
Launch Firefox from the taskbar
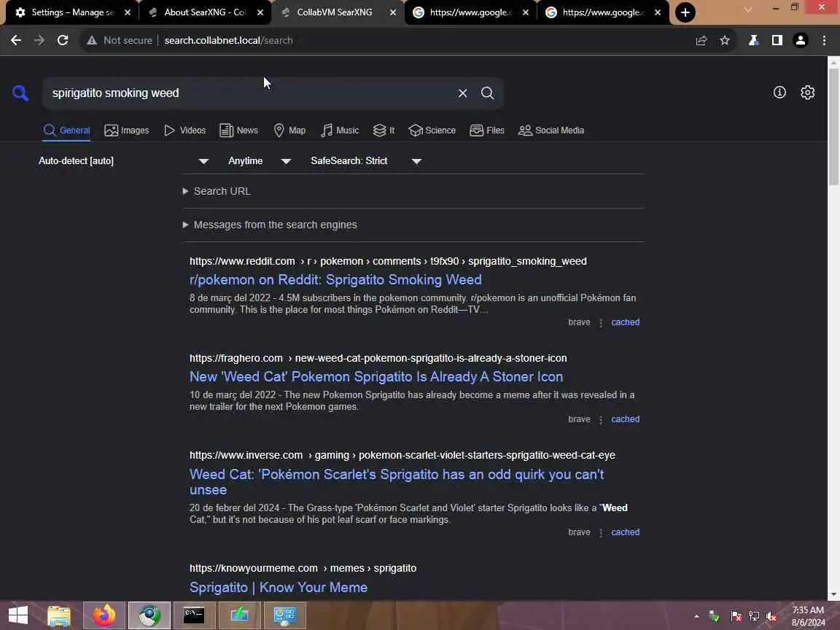coord(104,615)
